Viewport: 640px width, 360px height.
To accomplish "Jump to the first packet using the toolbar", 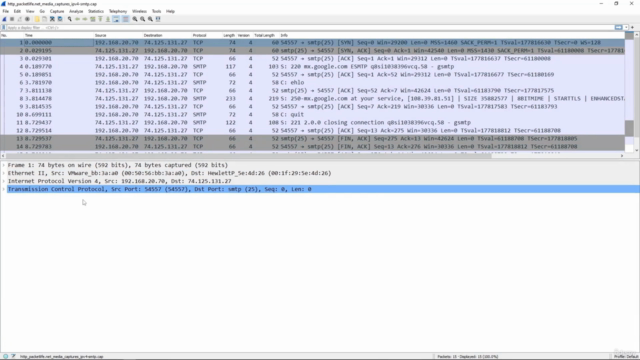I will [100, 19].
